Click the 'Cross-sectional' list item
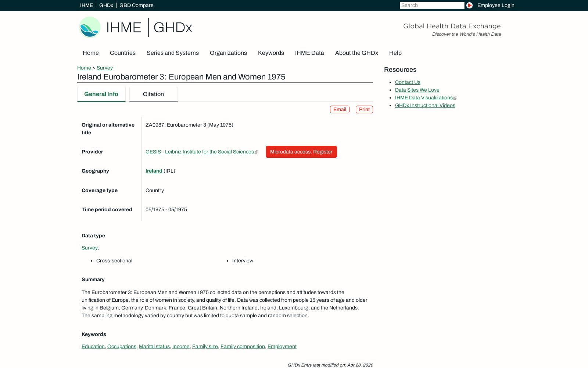 [x=114, y=261]
